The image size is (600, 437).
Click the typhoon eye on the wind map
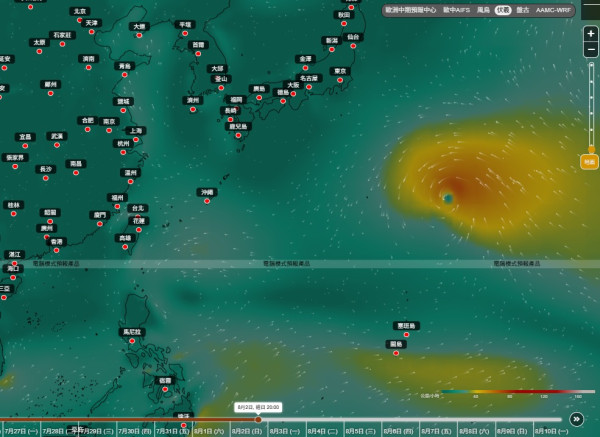point(448,198)
